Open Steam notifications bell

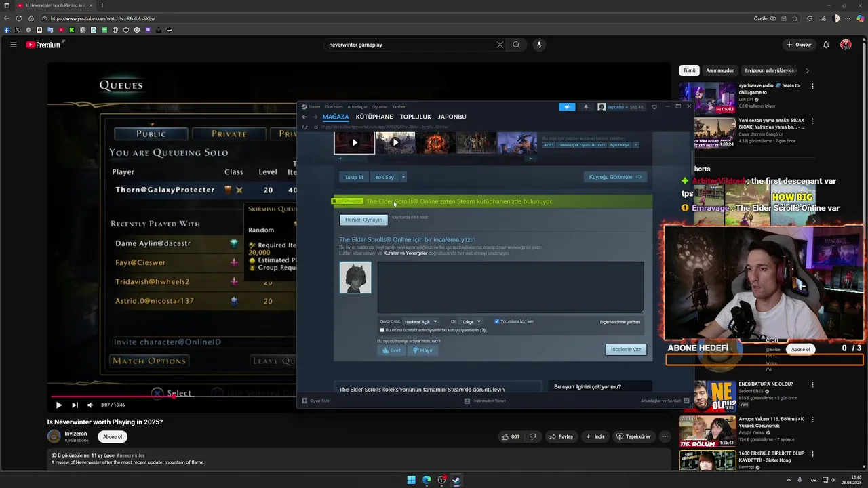tap(586, 106)
